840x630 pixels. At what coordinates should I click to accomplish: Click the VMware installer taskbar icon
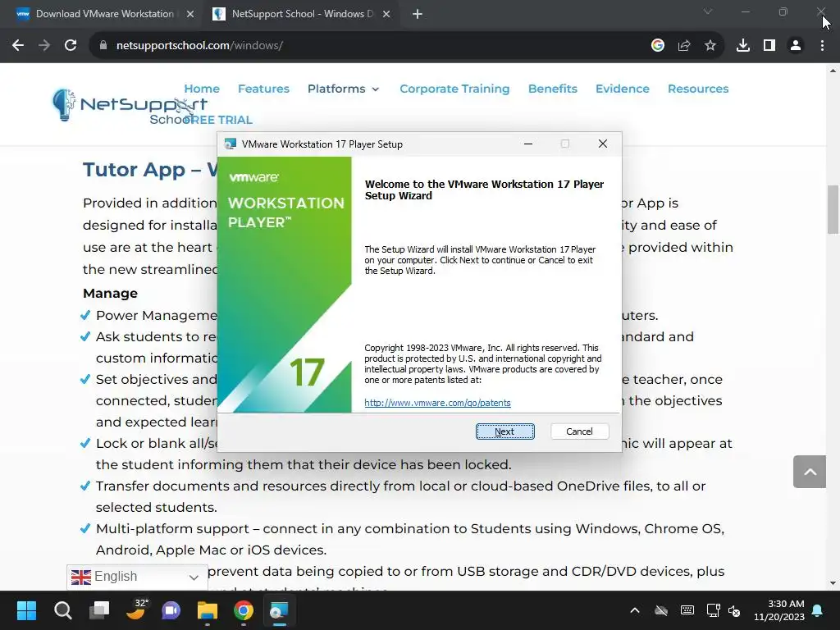(x=279, y=610)
